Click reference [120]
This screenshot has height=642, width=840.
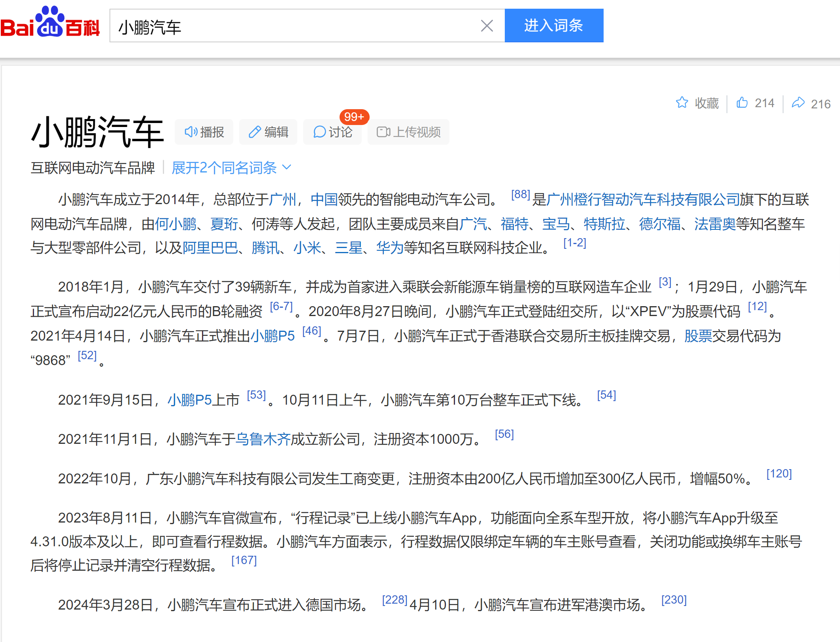coord(779,474)
